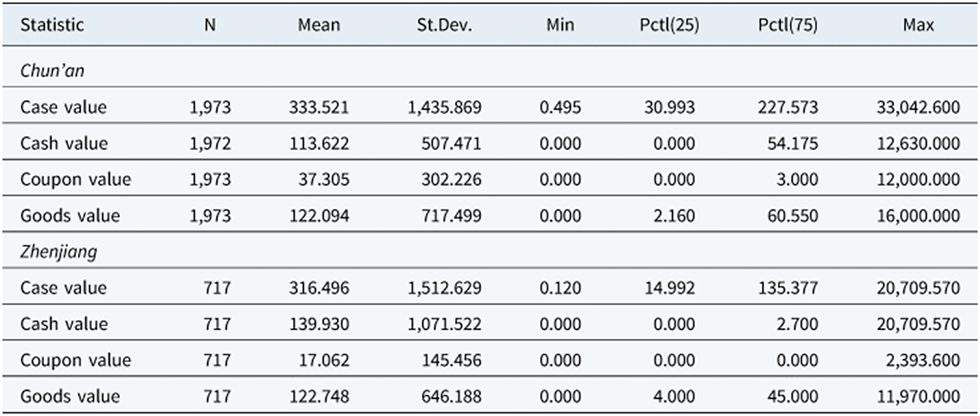Select the 1,972 sample size cell
This screenshot has width=980, height=416.
click(x=210, y=143)
